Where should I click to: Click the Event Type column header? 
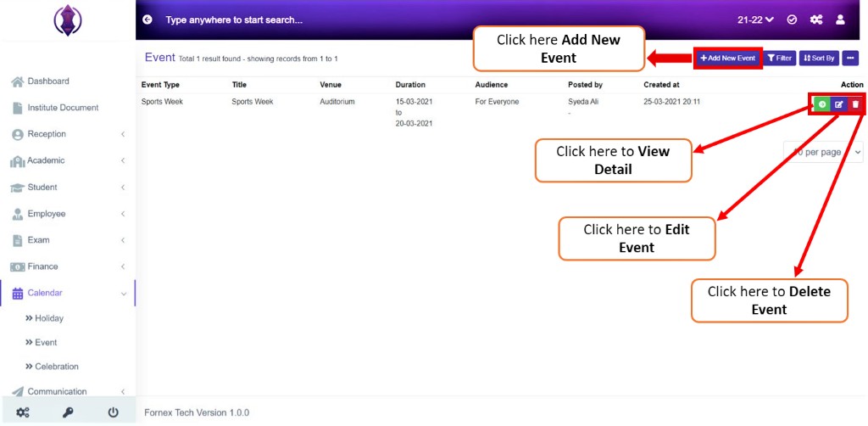(x=160, y=86)
